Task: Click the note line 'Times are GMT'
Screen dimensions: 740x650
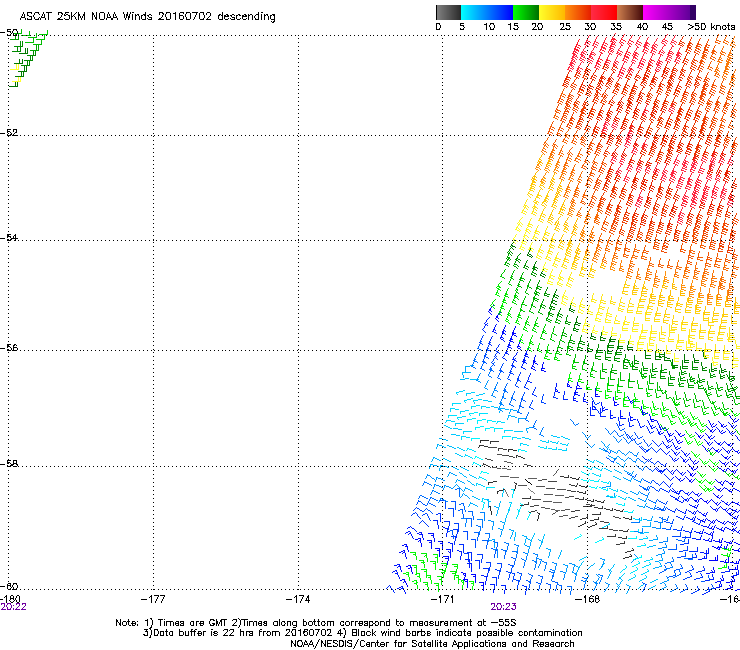Action: coord(193,623)
